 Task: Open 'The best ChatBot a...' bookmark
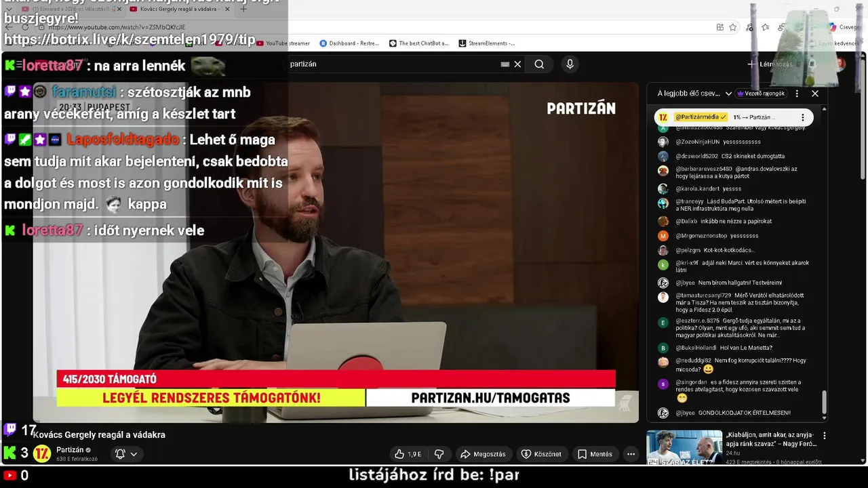click(x=418, y=43)
